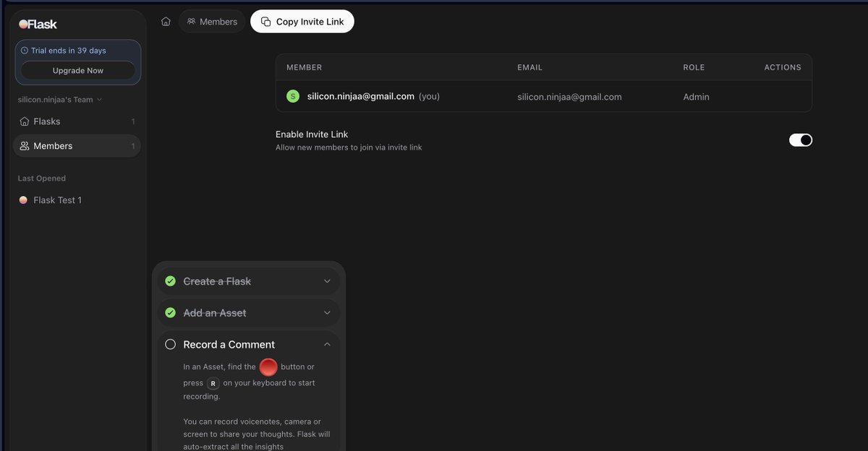Click the EMAIL column header
The image size is (868, 451).
[x=529, y=67]
